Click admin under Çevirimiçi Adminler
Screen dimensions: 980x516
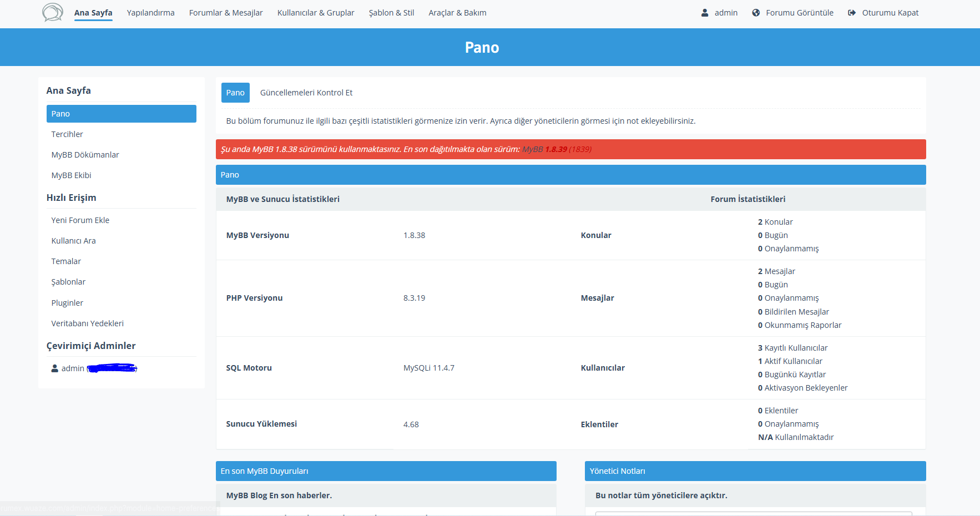(73, 368)
